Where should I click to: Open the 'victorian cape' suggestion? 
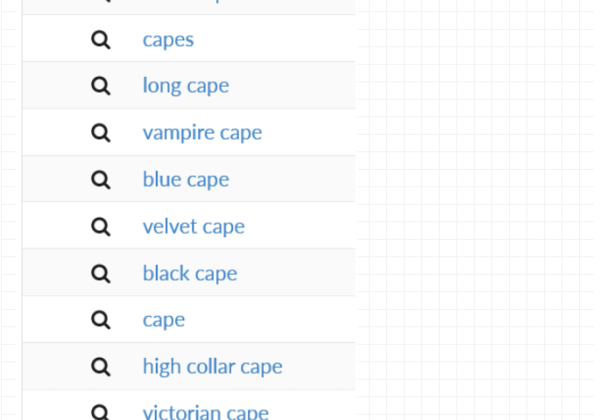(x=205, y=412)
